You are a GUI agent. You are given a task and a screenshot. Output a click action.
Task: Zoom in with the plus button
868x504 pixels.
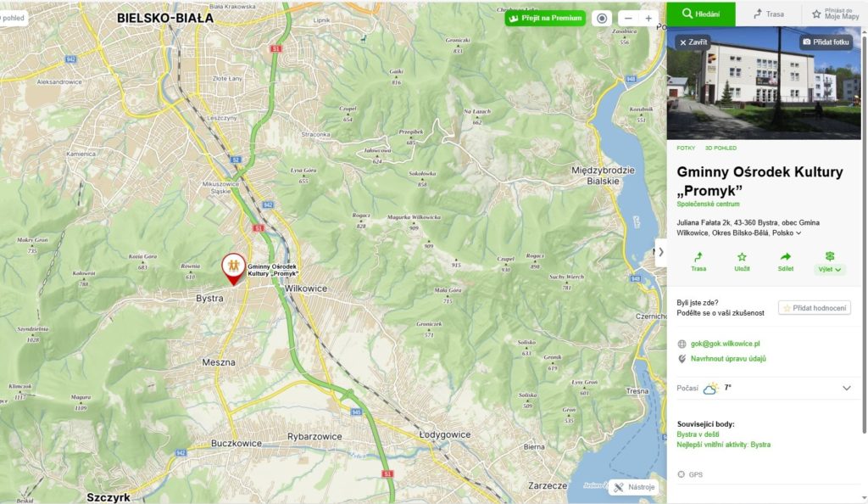tap(648, 19)
